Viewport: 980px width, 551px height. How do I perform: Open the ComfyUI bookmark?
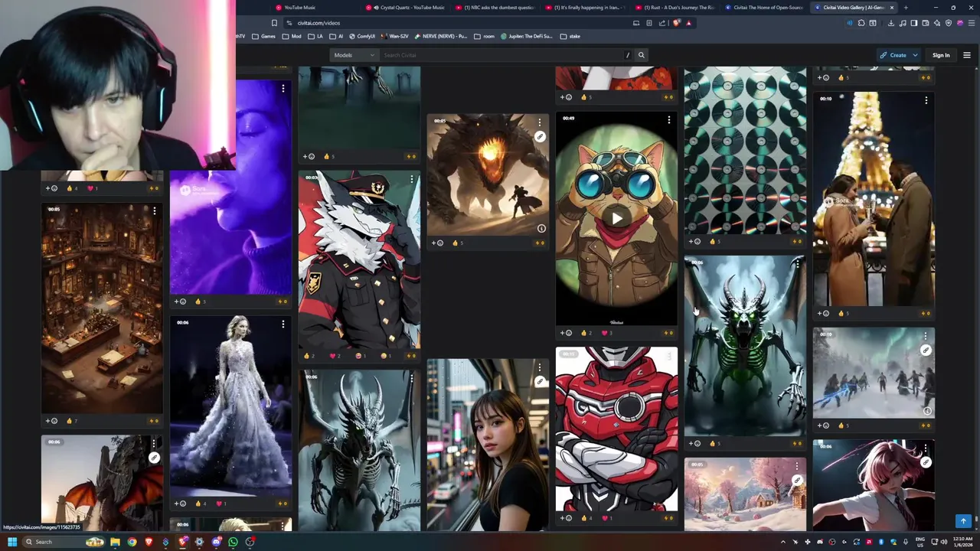(x=362, y=36)
